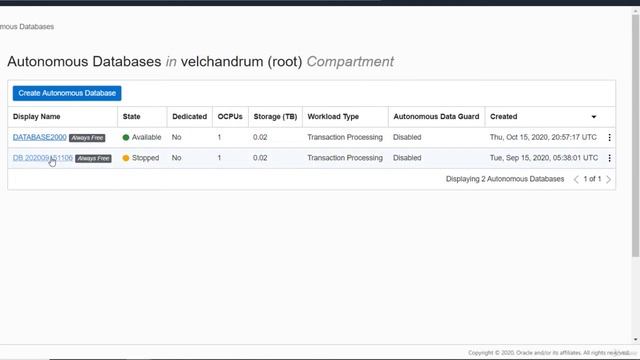Click 0.02 storage value for DATABASE2000
Image resolution: width=640 pixels, height=360 pixels.
pyautogui.click(x=260, y=137)
